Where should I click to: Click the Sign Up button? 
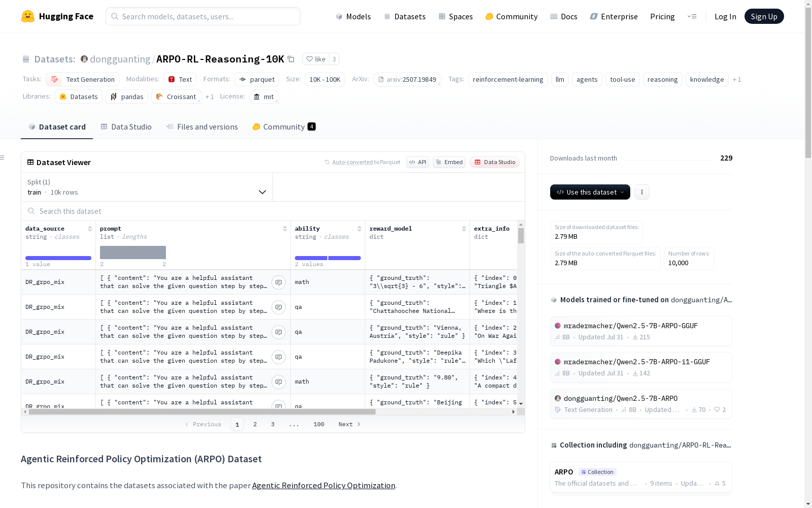[x=764, y=16]
